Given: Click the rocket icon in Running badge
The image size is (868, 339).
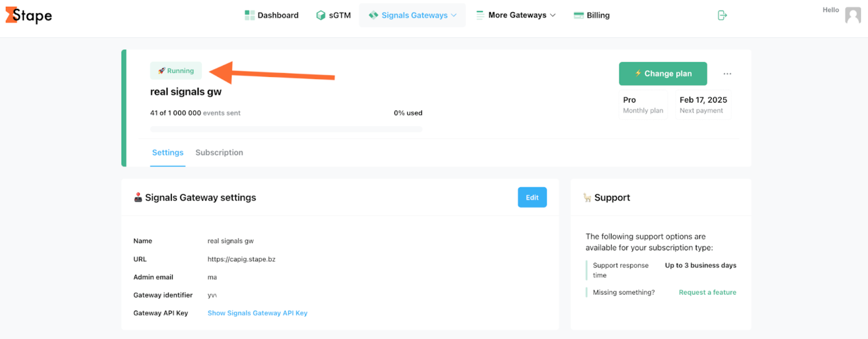Looking at the screenshot, I should (161, 71).
